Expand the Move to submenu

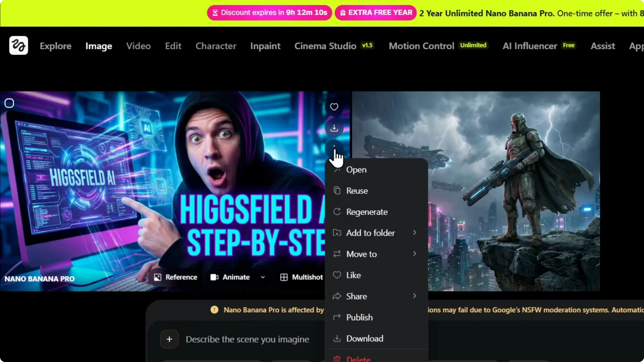pos(361,254)
